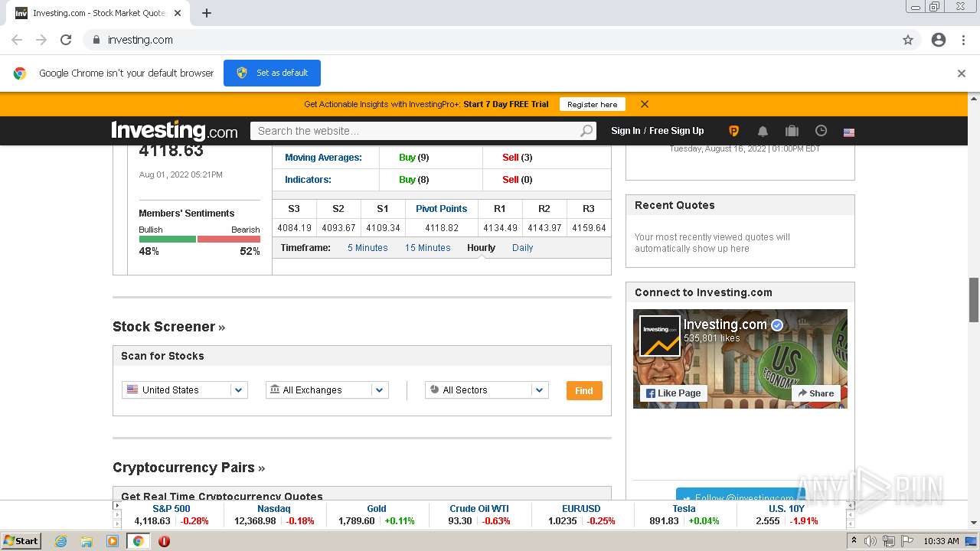This screenshot has width=980, height=551.
Task: Click Register here button in banner
Action: point(593,104)
